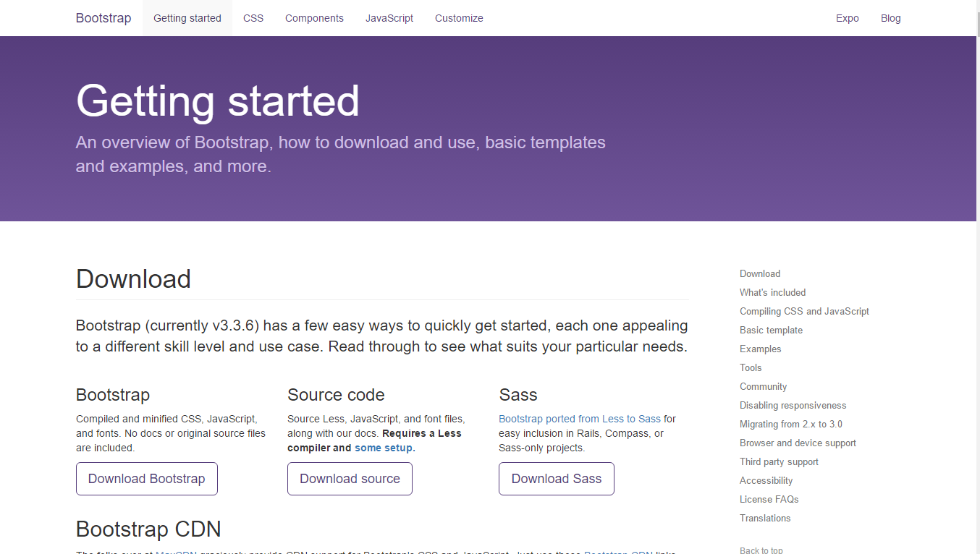This screenshot has width=980, height=554.
Task: Click the Download Bootstrap button
Action: (146, 478)
